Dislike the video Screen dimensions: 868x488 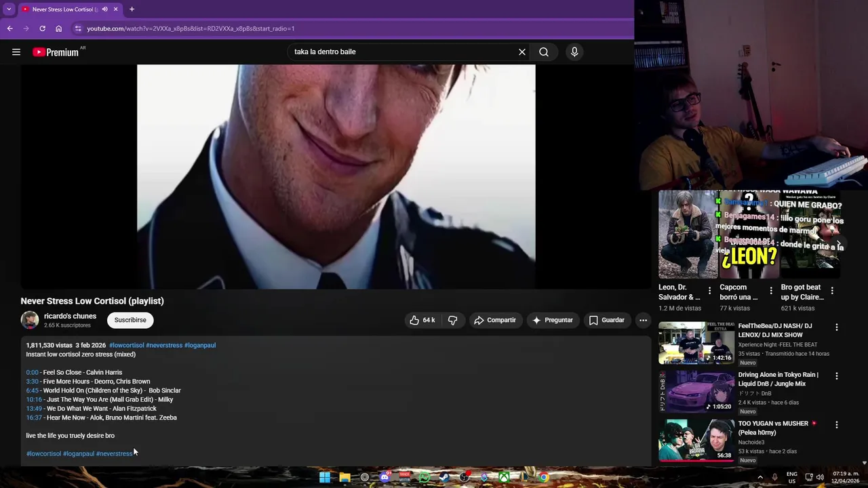pyautogui.click(x=452, y=320)
